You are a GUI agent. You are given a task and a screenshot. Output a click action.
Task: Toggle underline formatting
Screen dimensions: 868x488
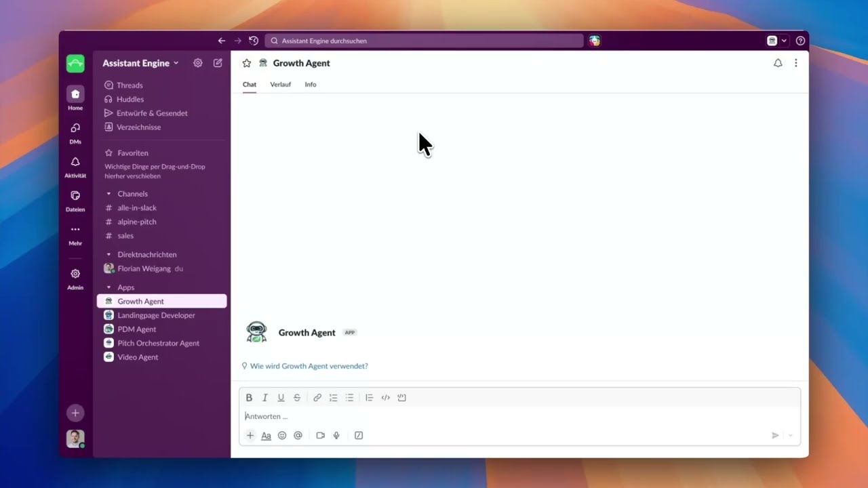coord(281,398)
